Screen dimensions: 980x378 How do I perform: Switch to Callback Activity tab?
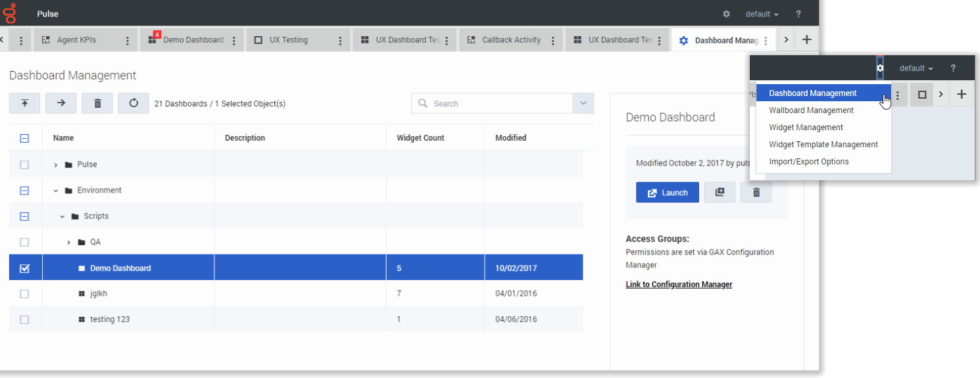tap(511, 40)
